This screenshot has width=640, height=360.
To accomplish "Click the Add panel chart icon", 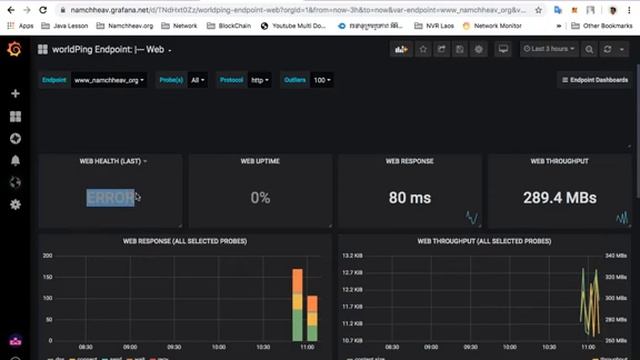I will [401, 49].
